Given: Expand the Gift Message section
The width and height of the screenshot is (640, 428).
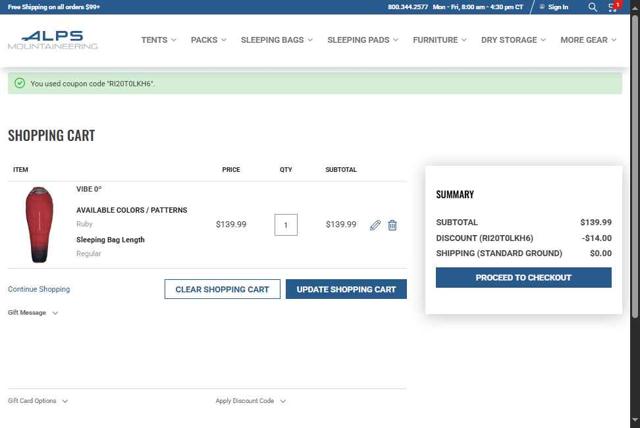Looking at the screenshot, I should click(x=33, y=313).
